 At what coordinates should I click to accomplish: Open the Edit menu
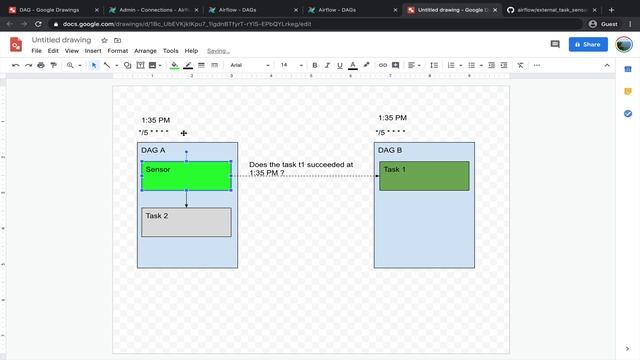(x=53, y=51)
